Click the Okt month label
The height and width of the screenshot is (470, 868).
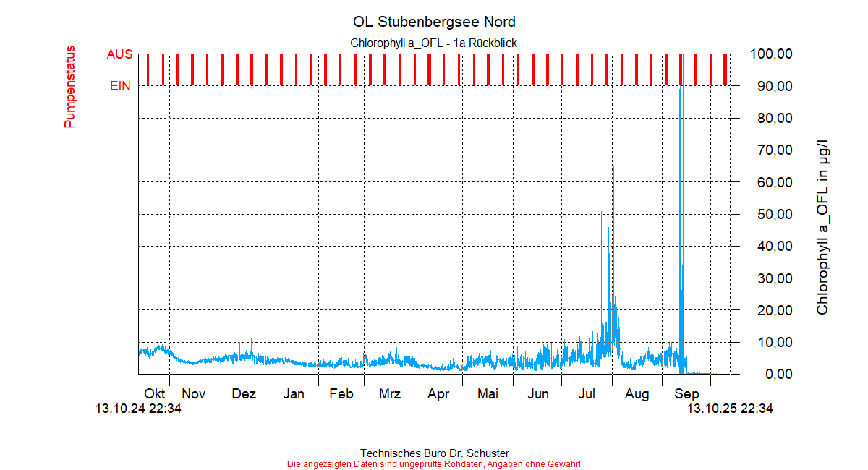[155, 394]
